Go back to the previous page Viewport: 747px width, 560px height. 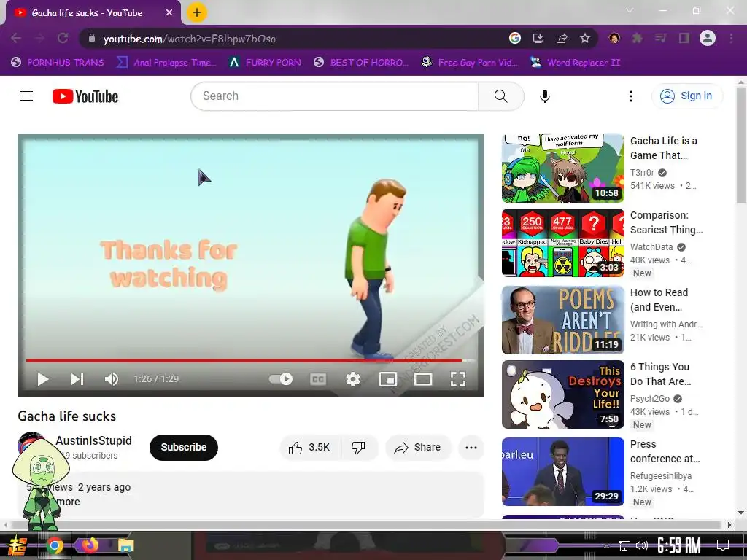pos(16,38)
